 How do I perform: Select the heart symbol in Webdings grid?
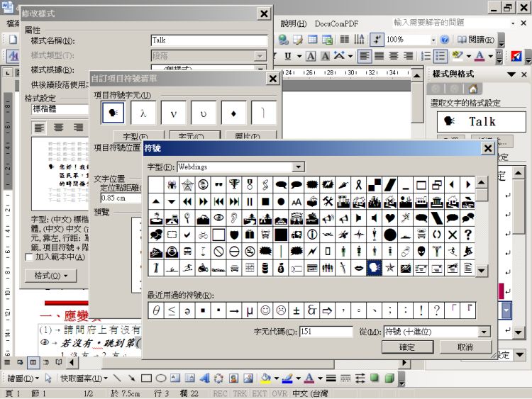(x=390, y=218)
